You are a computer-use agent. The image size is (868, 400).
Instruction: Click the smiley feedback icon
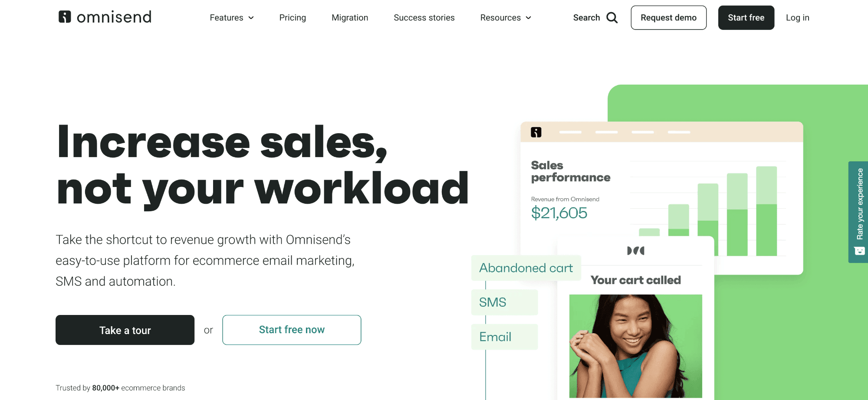click(859, 251)
